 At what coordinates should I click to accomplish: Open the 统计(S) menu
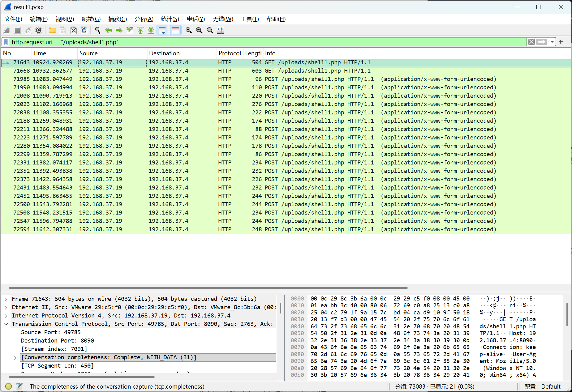pyautogui.click(x=170, y=19)
